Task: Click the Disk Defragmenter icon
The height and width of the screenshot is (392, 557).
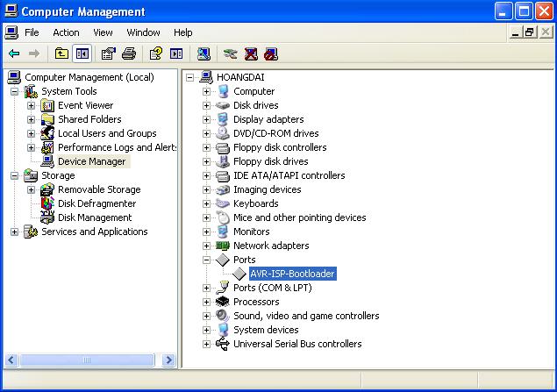Action: point(47,203)
